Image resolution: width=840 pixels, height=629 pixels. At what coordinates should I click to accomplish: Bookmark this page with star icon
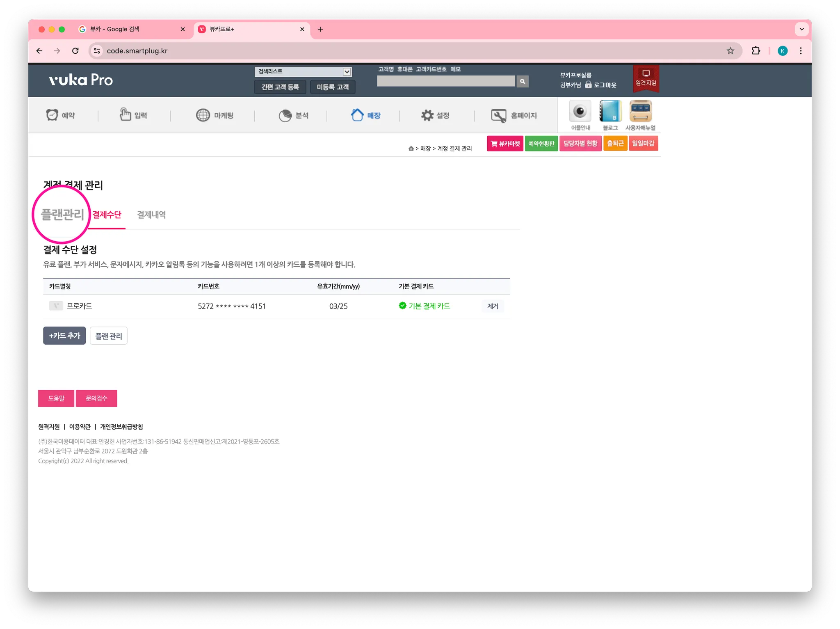click(x=730, y=51)
